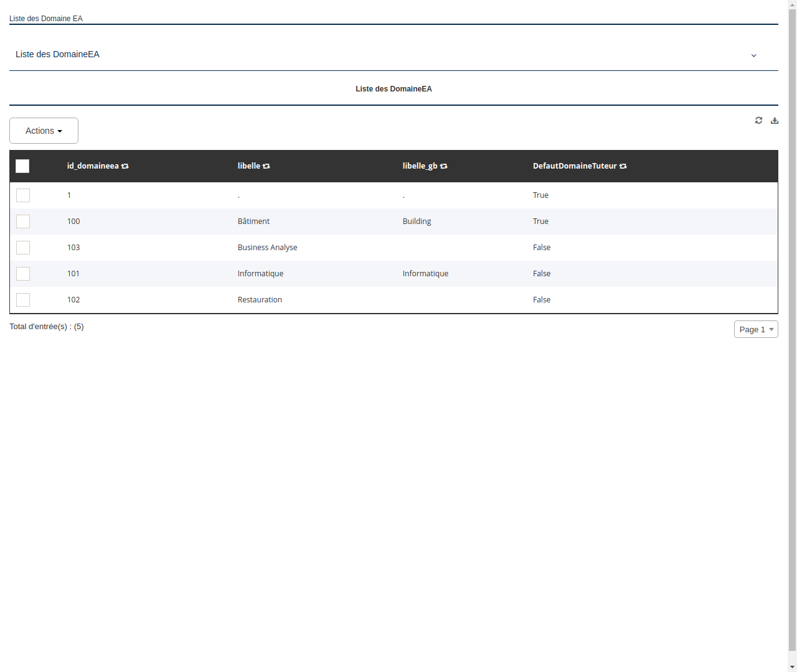
Task: Open the Page 1 selector
Action: coord(756,329)
